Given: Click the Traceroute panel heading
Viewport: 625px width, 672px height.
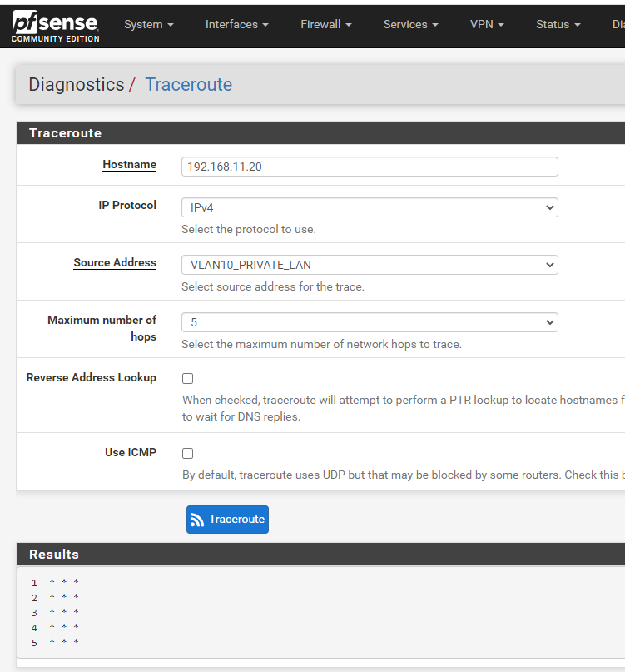Looking at the screenshot, I should coord(65,133).
